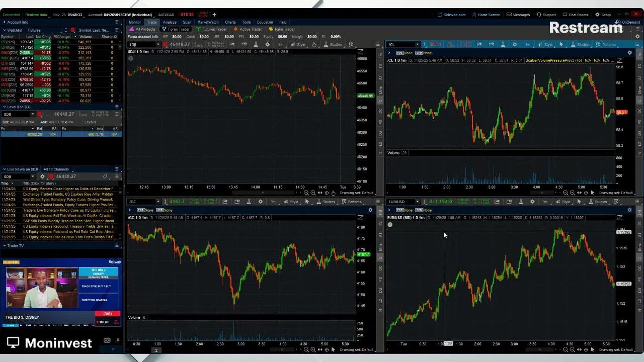
Task: Open the flask icon on $DJI chart toolbar
Action: 256,44
